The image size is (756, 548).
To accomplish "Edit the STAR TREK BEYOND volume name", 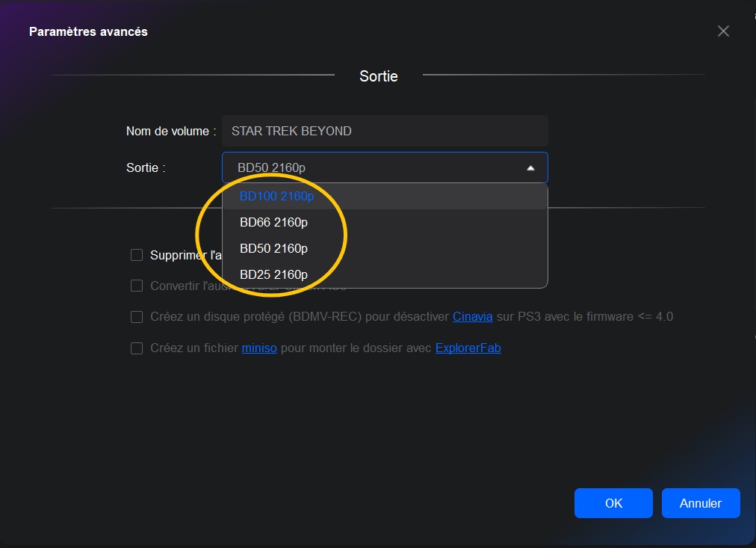I will [385, 130].
